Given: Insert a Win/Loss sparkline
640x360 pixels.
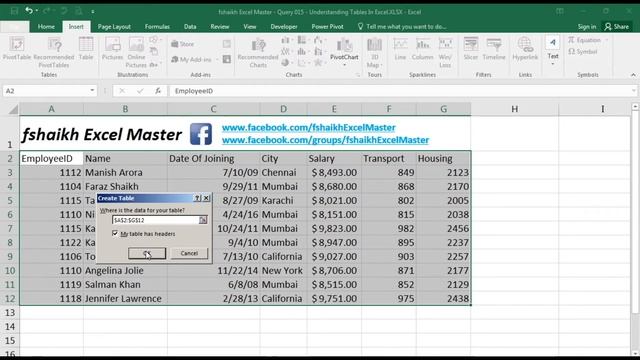Looking at the screenshot, I should 445,52.
